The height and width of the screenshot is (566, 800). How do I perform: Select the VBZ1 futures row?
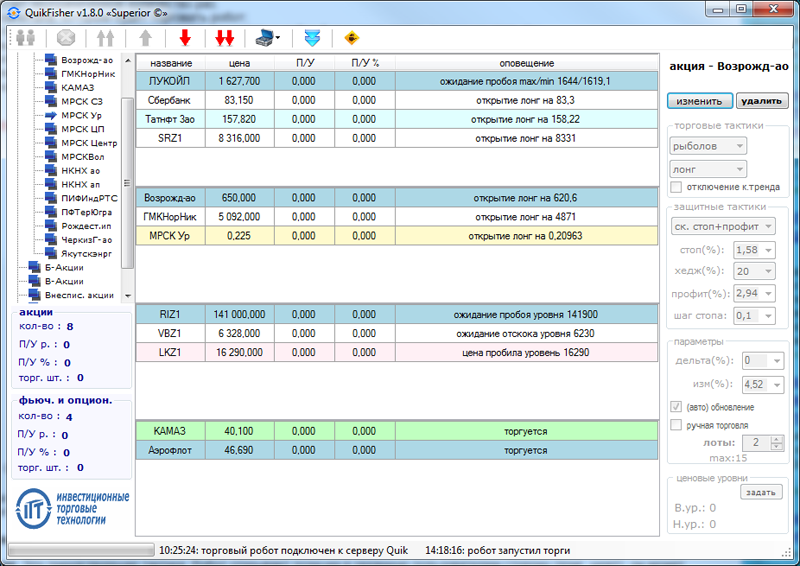[x=397, y=333]
